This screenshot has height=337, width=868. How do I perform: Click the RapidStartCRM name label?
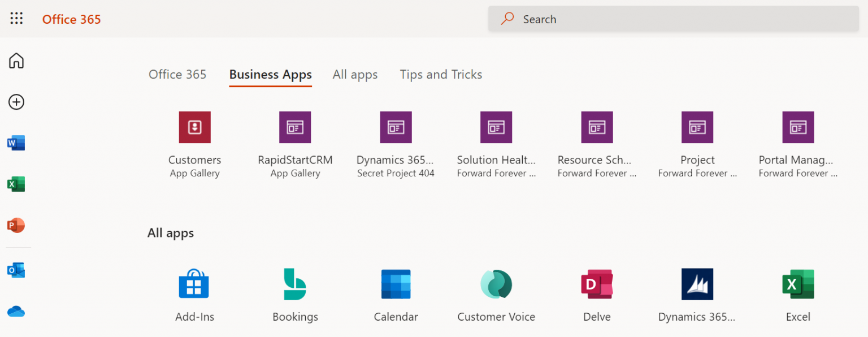[295, 160]
